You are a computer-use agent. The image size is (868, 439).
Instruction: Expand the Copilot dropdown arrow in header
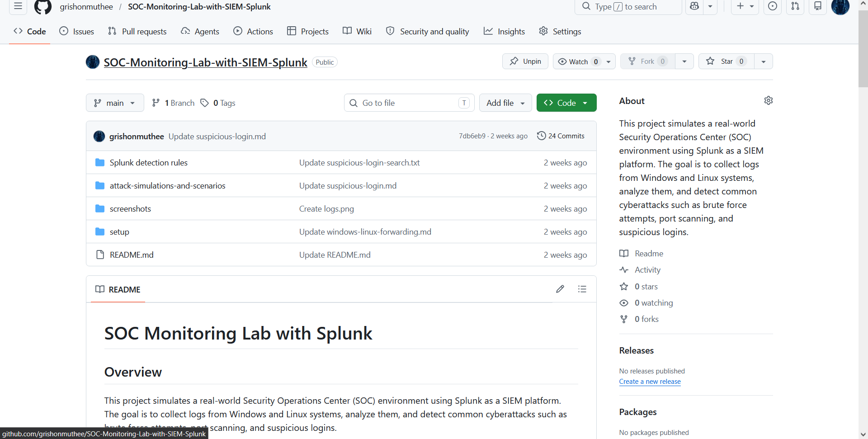[x=710, y=6]
